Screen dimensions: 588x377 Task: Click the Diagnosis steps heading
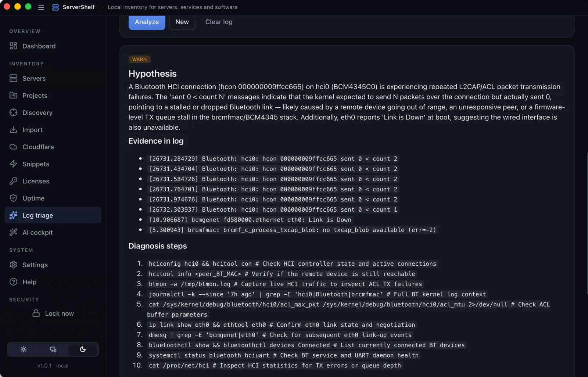[158, 246]
